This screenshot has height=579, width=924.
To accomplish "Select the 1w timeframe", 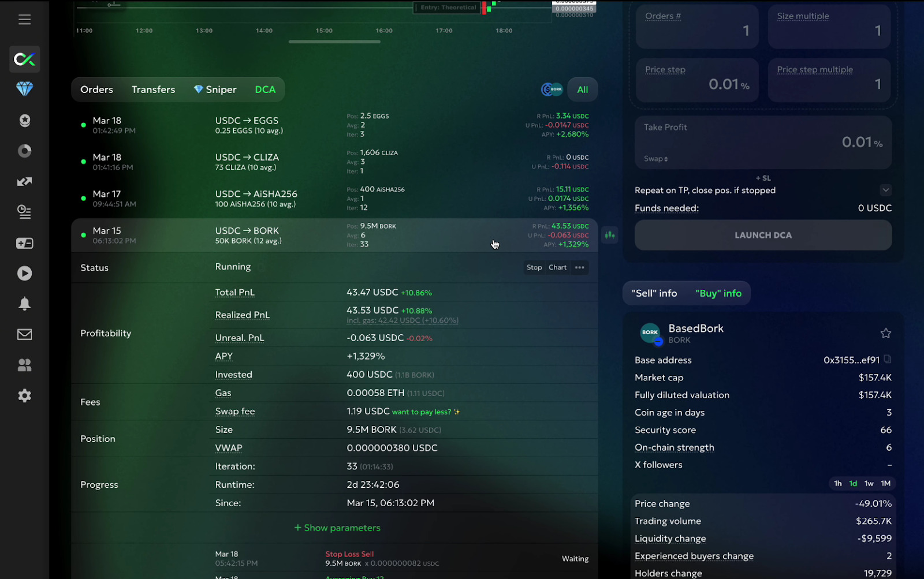I will click(869, 483).
